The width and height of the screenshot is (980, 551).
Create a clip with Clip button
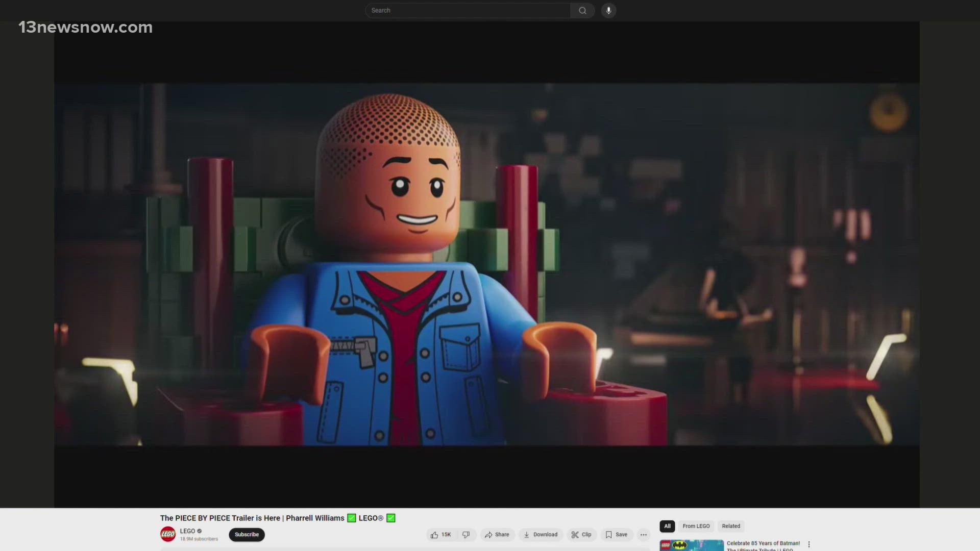581,534
